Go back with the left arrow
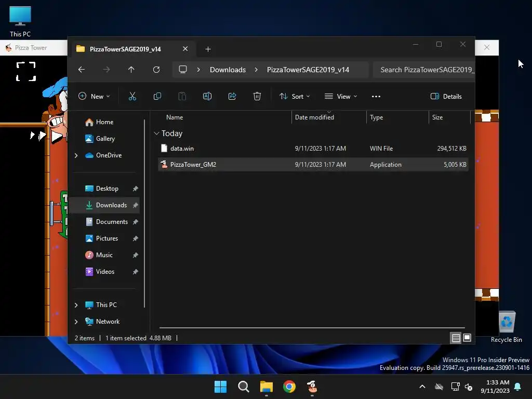The image size is (532, 399). pyautogui.click(x=82, y=70)
